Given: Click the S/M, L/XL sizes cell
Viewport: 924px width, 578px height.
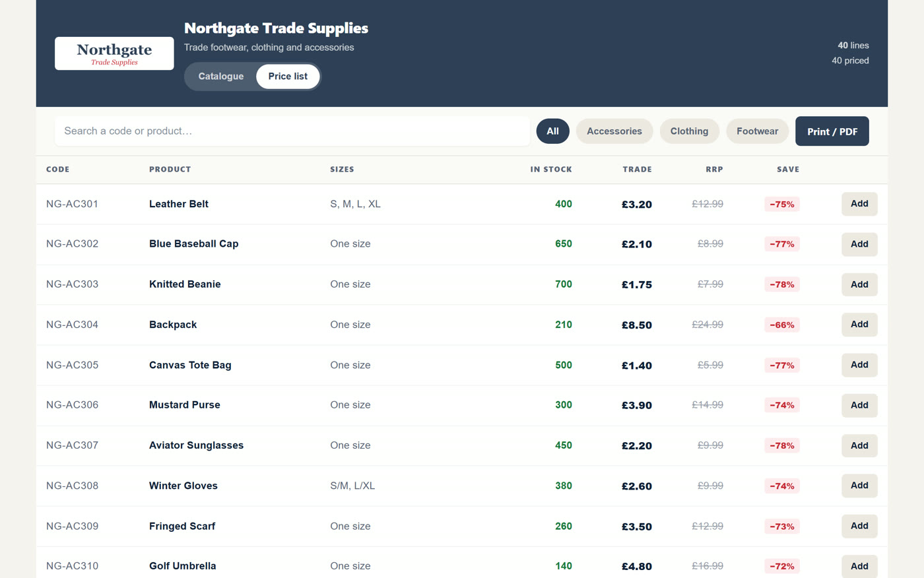Looking at the screenshot, I should point(352,486).
